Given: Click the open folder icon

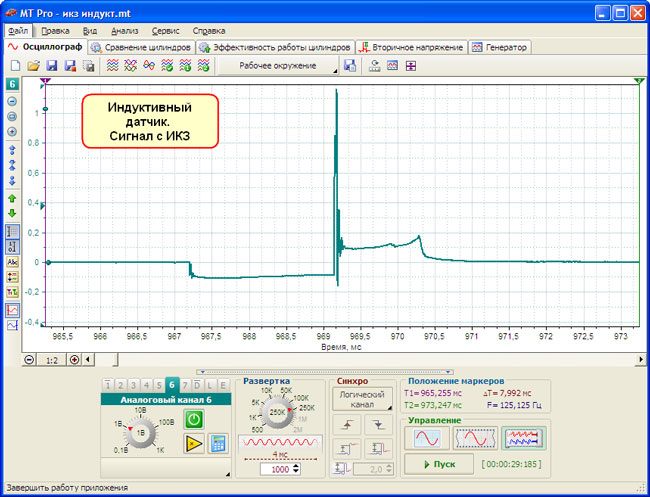Looking at the screenshot, I should (33, 66).
